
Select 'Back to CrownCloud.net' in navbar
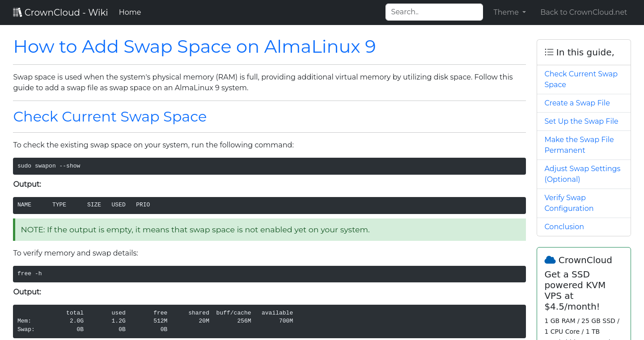(584, 12)
